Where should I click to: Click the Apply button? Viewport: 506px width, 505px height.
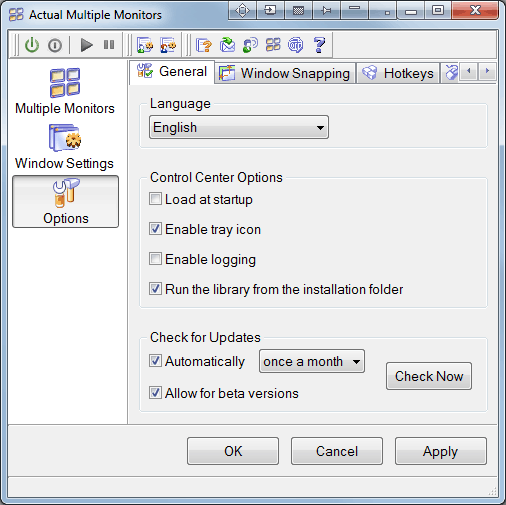point(441,451)
